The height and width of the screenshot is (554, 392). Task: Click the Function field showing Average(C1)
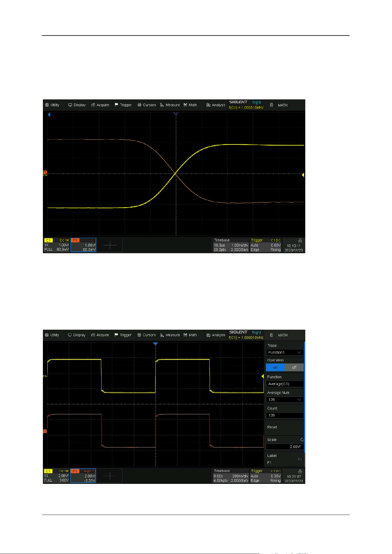(x=285, y=384)
